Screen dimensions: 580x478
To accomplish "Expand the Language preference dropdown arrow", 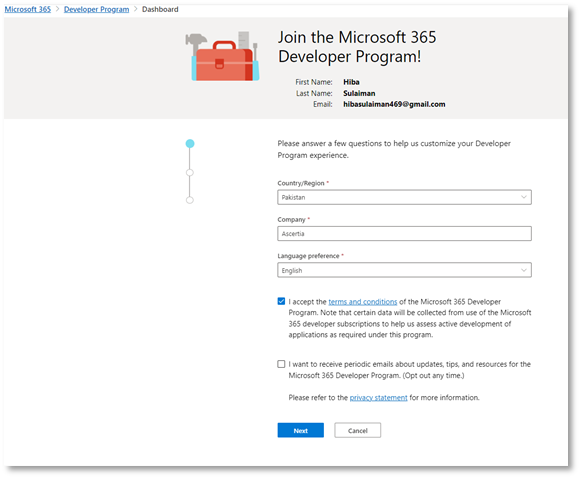I will tap(524, 270).
